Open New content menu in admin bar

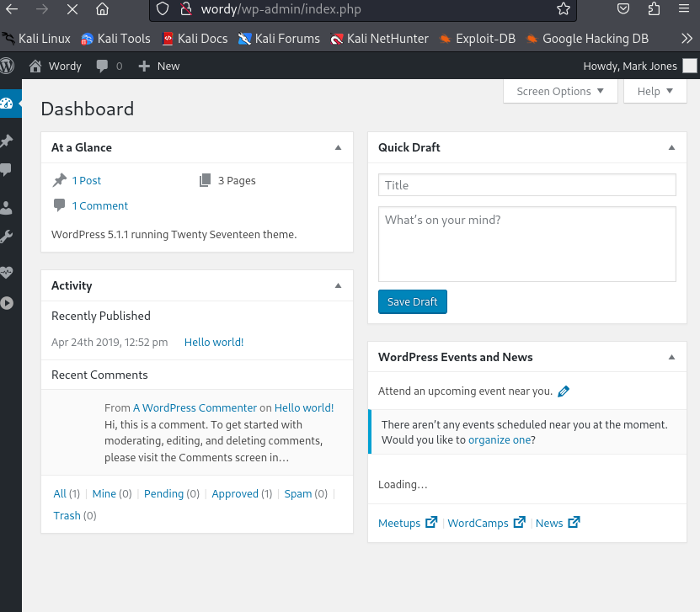[x=159, y=66]
